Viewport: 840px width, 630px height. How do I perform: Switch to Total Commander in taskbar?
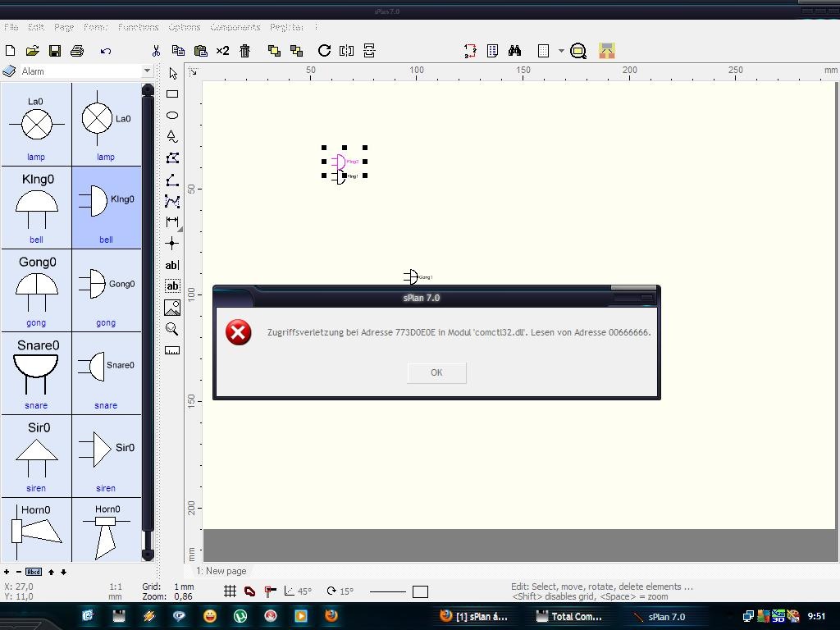(x=569, y=617)
